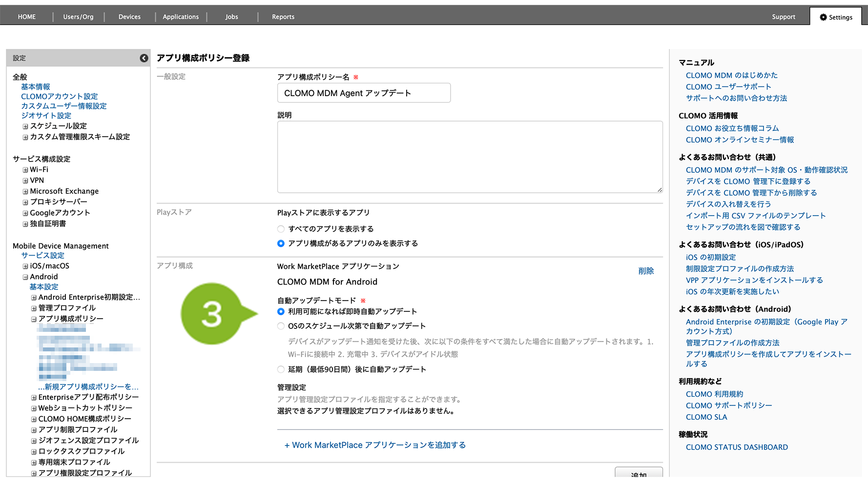868x488 pixels.
Task: Open the Applications menu
Action: (x=181, y=17)
